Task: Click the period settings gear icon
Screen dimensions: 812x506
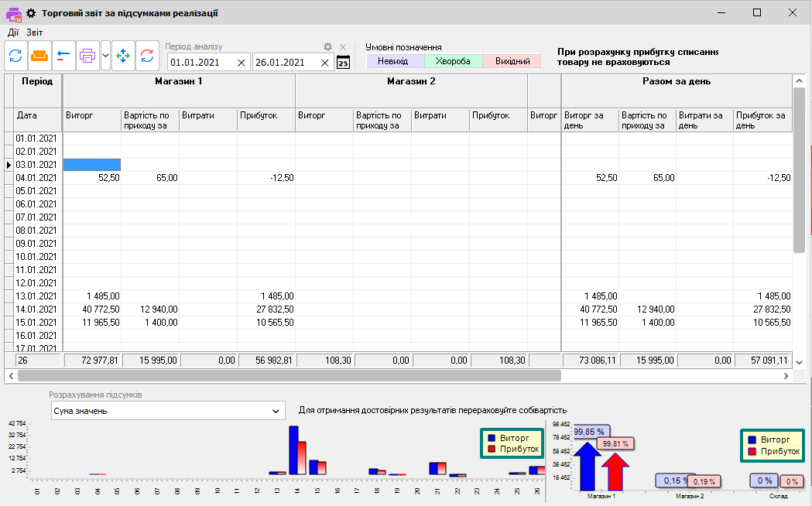Action: (x=327, y=47)
